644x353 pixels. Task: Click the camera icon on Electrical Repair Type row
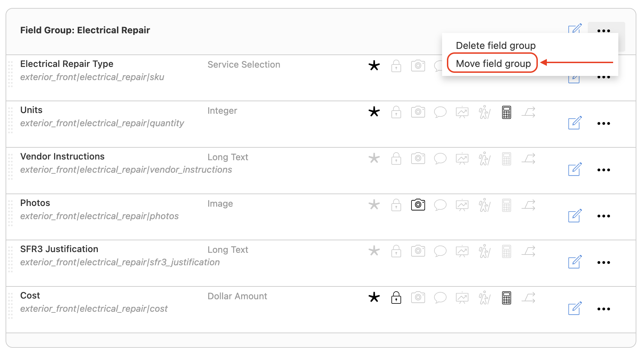pyautogui.click(x=418, y=66)
